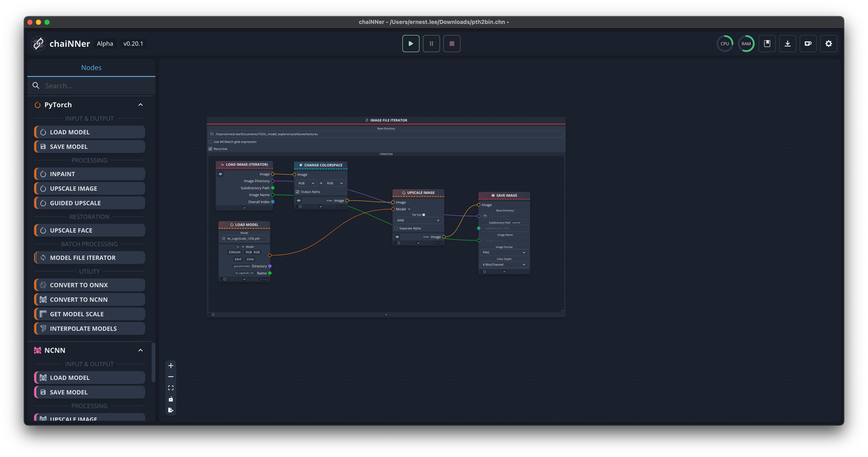Click the green Run play button
Viewport: 868px width, 457px height.
click(x=411, y=44)
